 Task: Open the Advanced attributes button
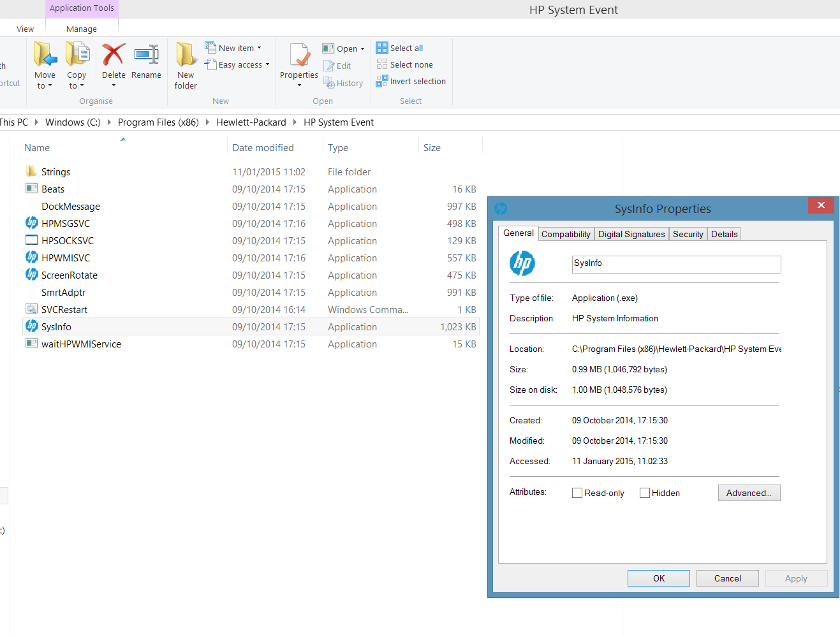749,493
